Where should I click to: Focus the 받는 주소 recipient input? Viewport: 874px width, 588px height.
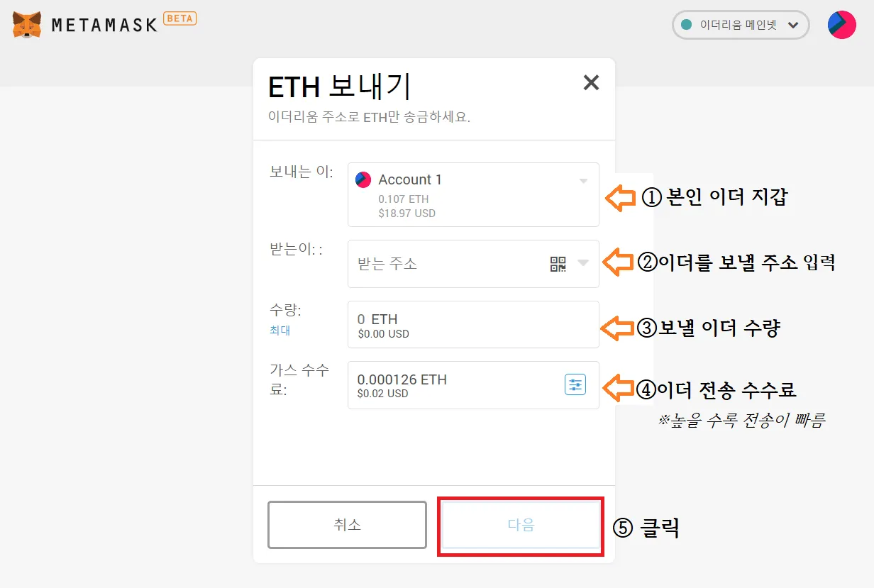coord(447,264)
